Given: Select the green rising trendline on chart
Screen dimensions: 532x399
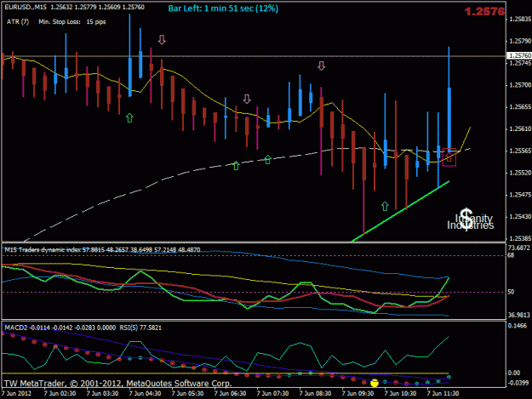Looking at the screenshot, I should 400,212.
